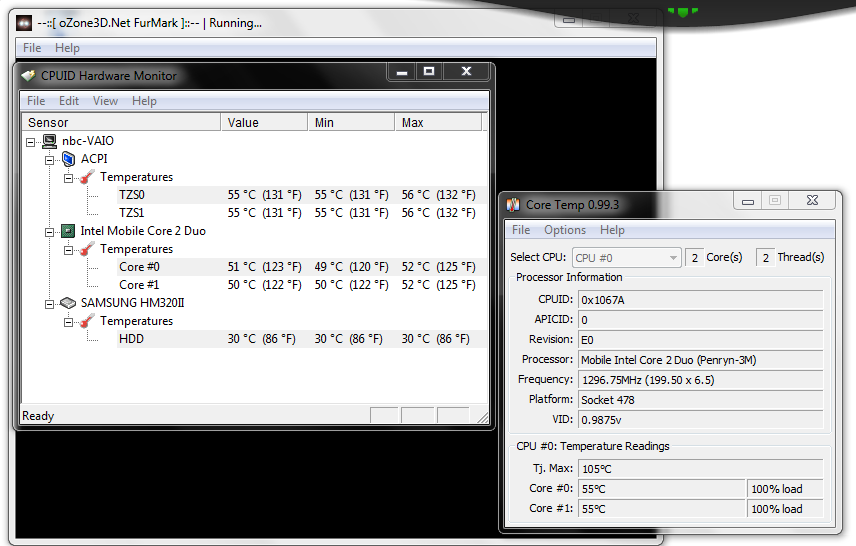Click the Threads count box in Core Temp
Viewport: 856px width, 546px height.
pyautogui.click(x=765, y=258)
